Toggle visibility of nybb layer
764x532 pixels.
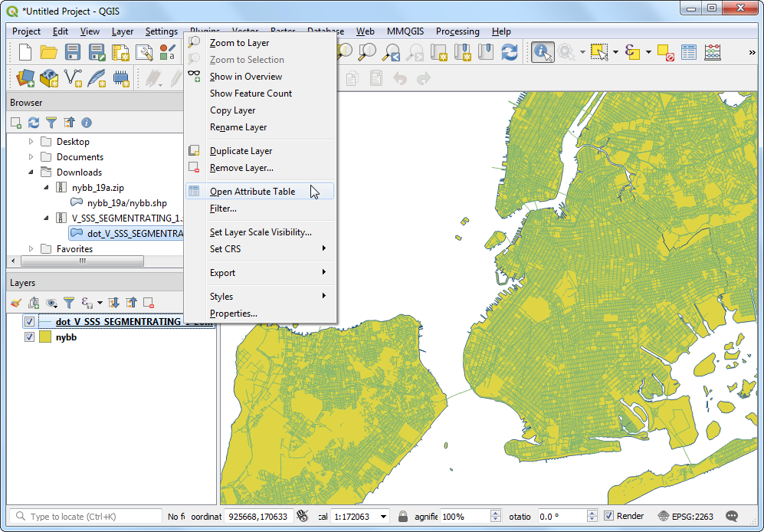(30, 337)
